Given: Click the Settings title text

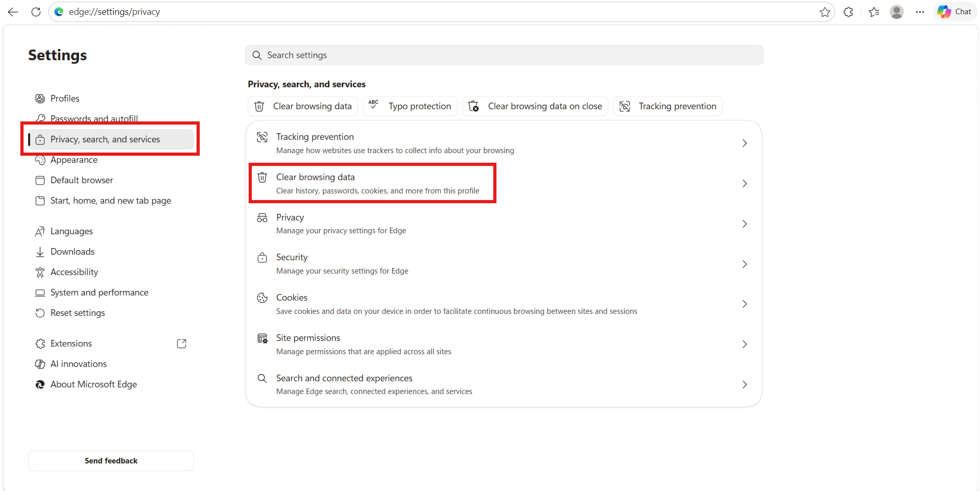Looking at the screenshot, I should coord(58,55).
